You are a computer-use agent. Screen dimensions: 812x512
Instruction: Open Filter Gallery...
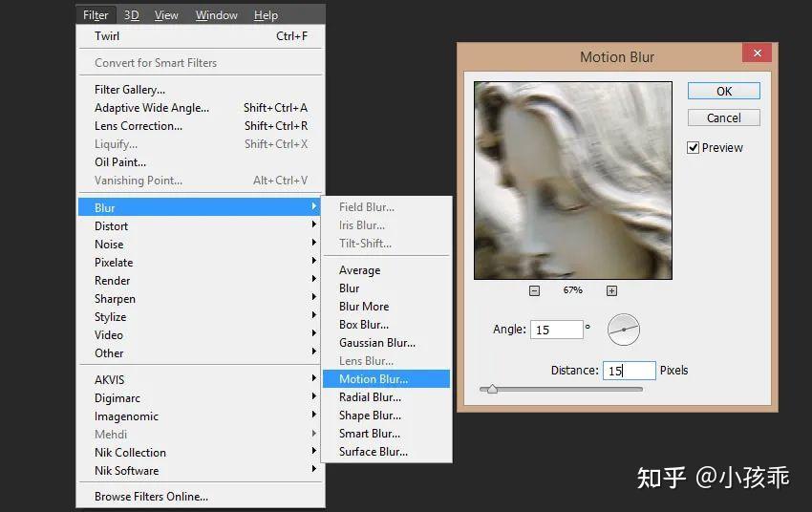[x=199, y=89]
